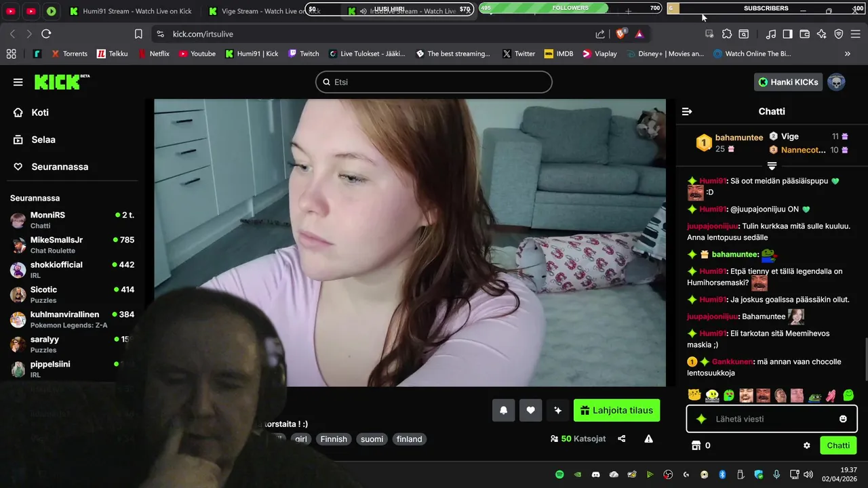Click the sparkle icon beside Lahjoita tilaus
Image resolution: width=868 pixels, height=488 pixels.
click(x=557, y=410)
